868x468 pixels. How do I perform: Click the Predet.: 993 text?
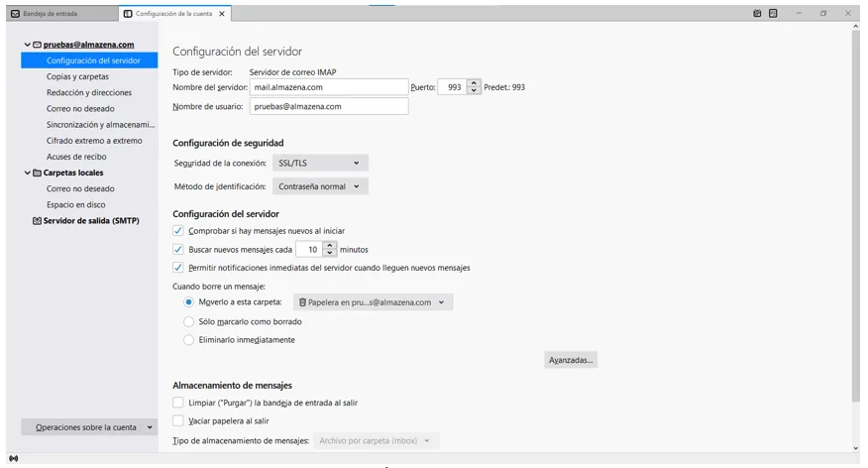pyautogui.click(x=504, y=87)
